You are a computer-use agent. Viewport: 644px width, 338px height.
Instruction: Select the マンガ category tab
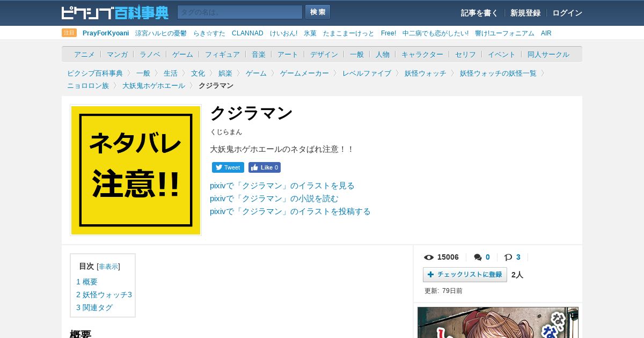(117, 54)
